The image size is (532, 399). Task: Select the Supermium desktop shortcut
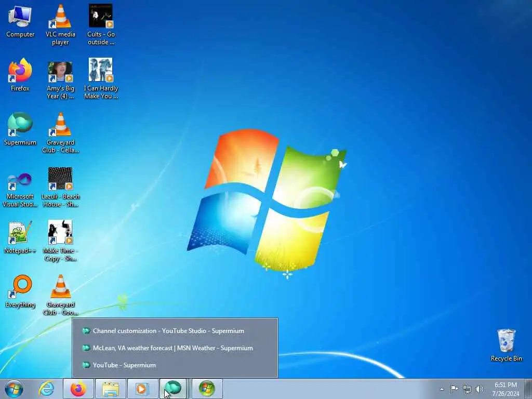click(20, 129)
